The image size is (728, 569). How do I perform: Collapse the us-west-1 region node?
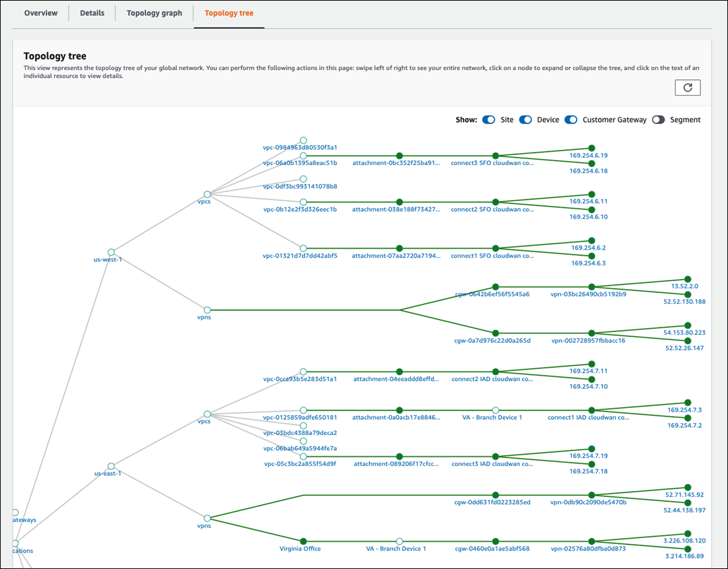tap(110, 251)
